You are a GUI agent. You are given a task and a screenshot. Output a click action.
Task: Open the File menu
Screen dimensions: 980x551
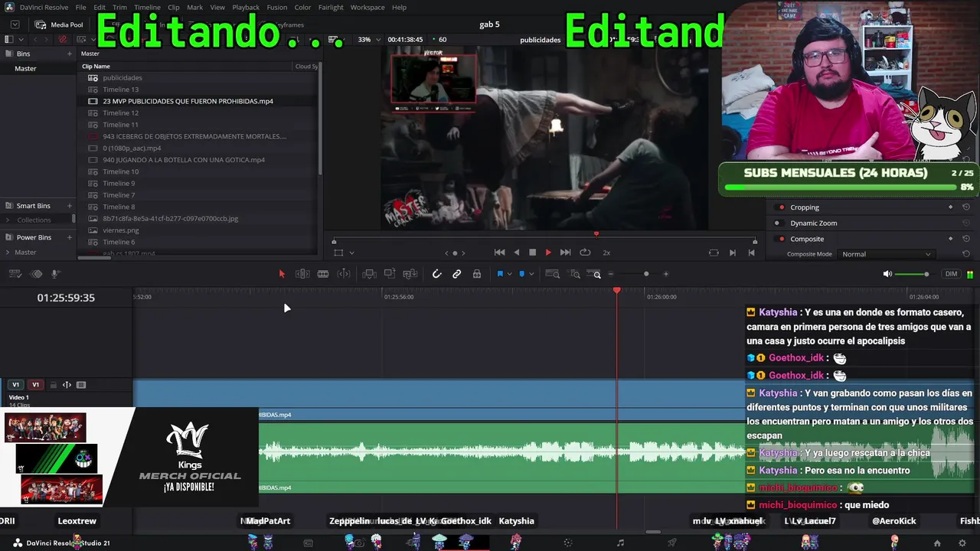pos(80,8)
